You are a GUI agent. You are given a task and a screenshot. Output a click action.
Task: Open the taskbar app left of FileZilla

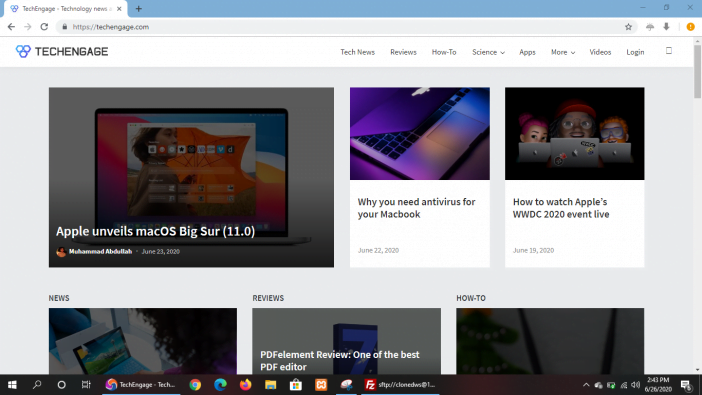coord(346,385)
